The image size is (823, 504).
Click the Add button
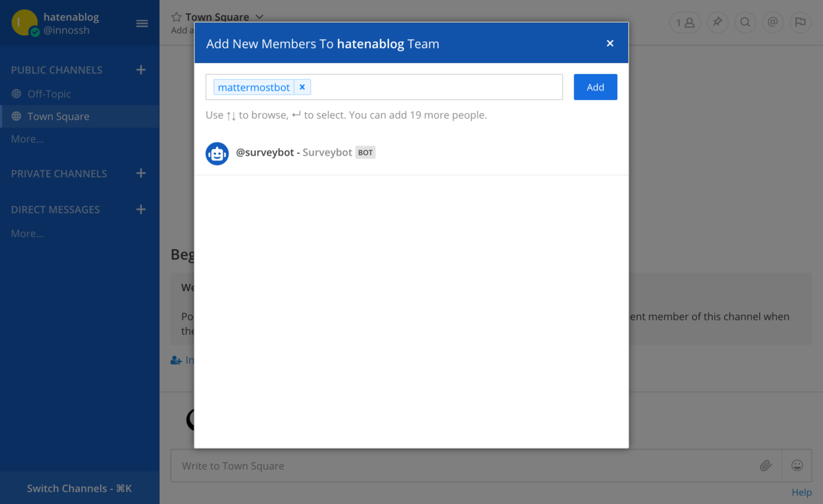[595, 87]
